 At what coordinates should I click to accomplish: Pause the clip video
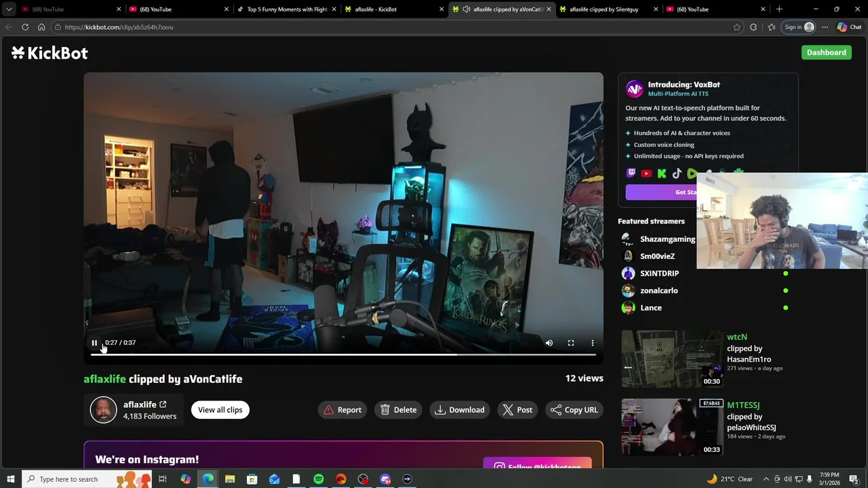point(94,343)
